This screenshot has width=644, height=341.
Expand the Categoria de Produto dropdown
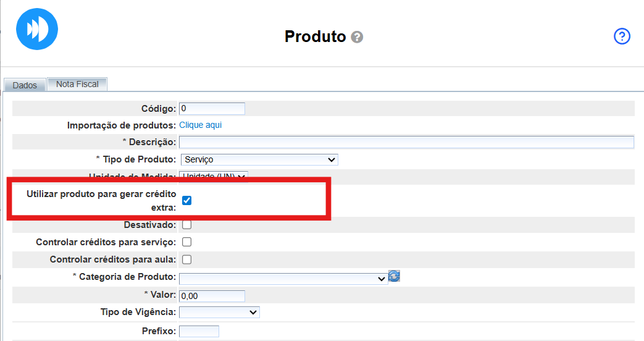[283, 278]
